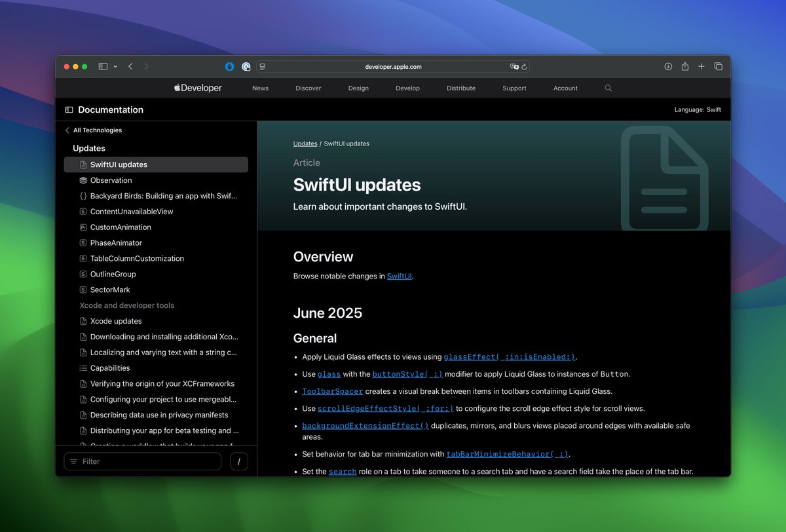
Task: Open the glassEffect(_:in:isEnabled:) link
Action: point(510,357)
